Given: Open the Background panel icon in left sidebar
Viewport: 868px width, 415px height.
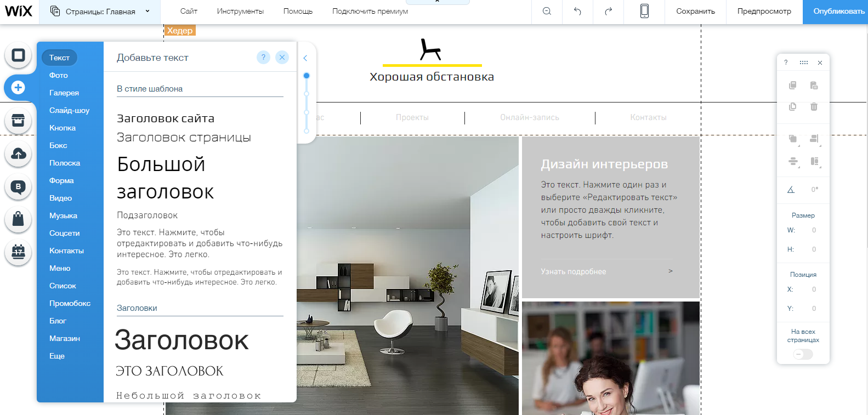Looking at the screenshot, I should 18,55.
